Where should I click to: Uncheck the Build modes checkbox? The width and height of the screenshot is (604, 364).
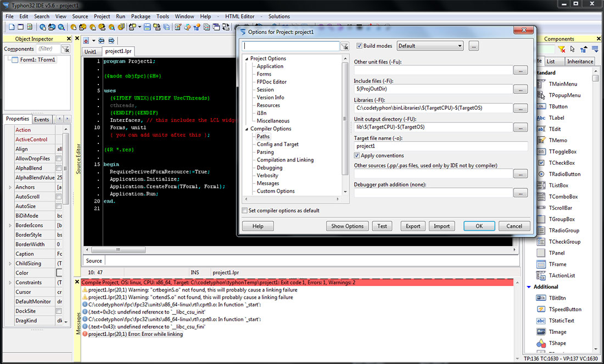(360, 46)
